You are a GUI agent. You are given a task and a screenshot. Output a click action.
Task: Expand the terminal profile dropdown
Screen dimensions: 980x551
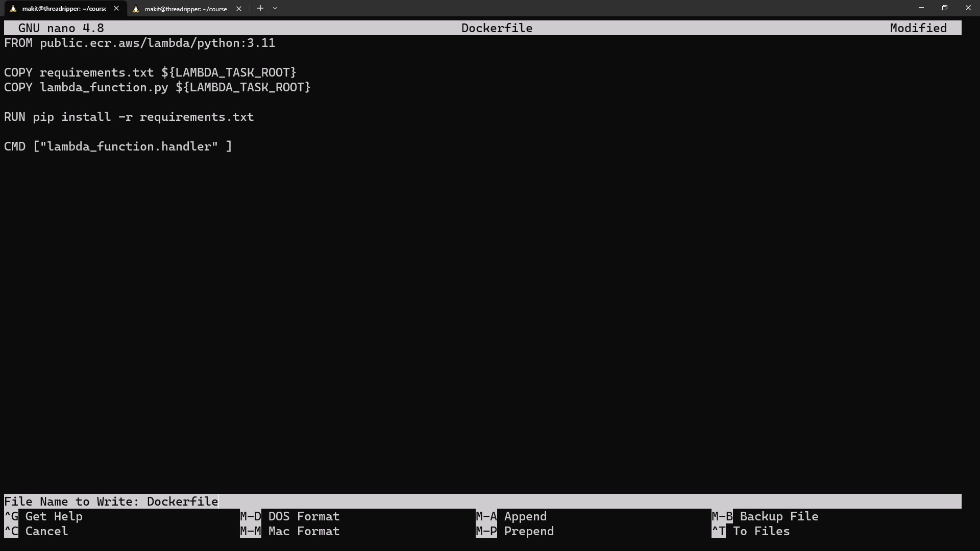point(275,8)
